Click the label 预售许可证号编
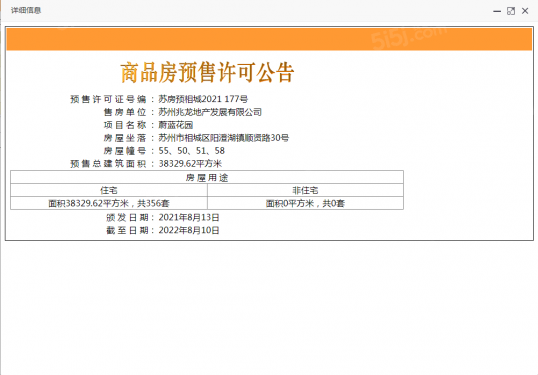The width and height of the screenshot is (538, 375). [108, 99]
